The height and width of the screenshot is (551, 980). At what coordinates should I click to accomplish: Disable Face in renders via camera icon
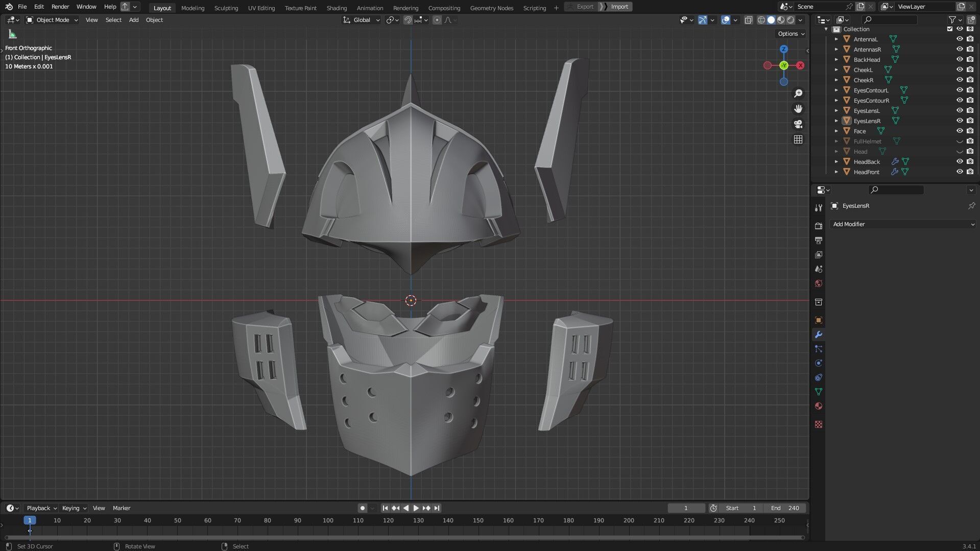click(970, 131)
